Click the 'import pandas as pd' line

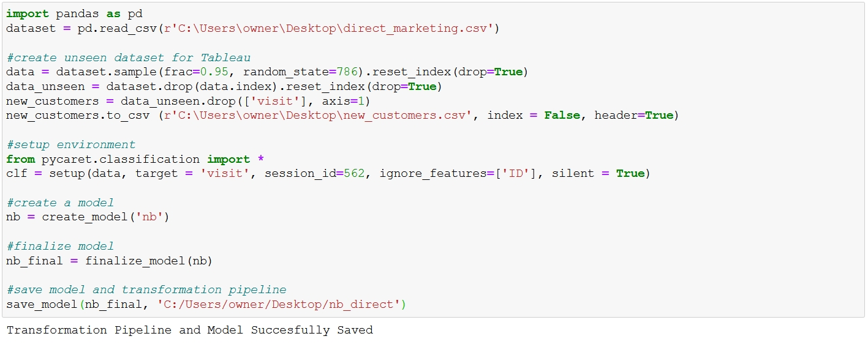tap(74, 13)
